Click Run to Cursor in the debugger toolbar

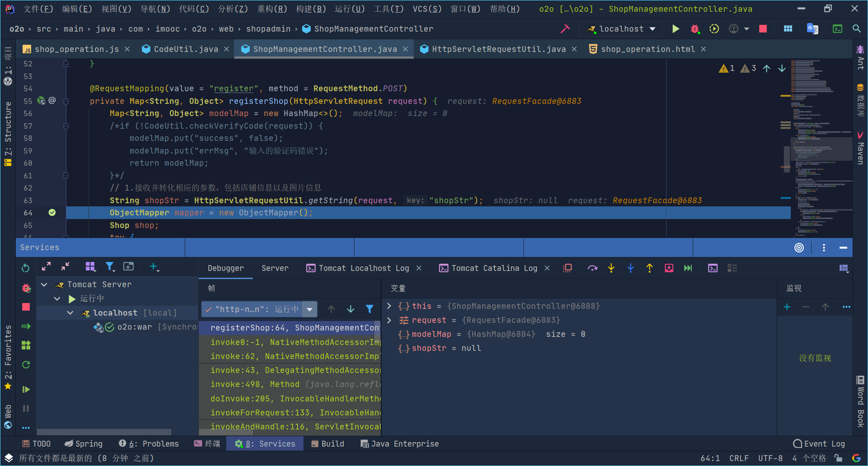pyautogui.click(x=688, y=268)
